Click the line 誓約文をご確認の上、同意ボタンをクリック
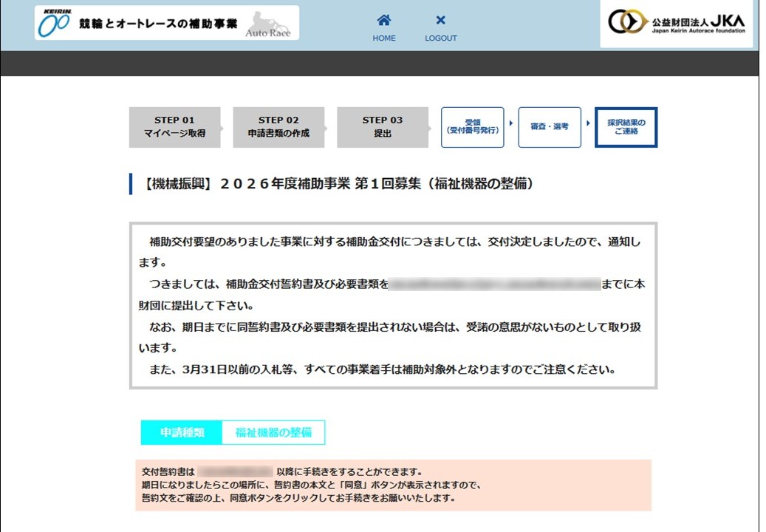This screenshot has height=532, width=766. (x=298, y=498)
